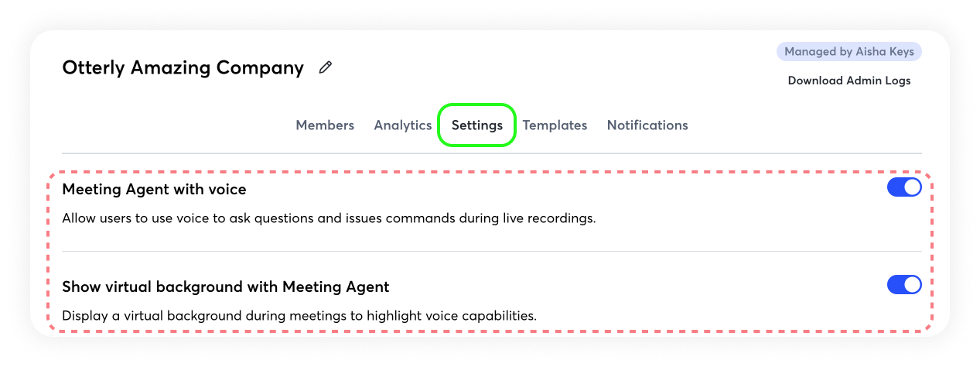Open the Members tab

click(325, 125)
